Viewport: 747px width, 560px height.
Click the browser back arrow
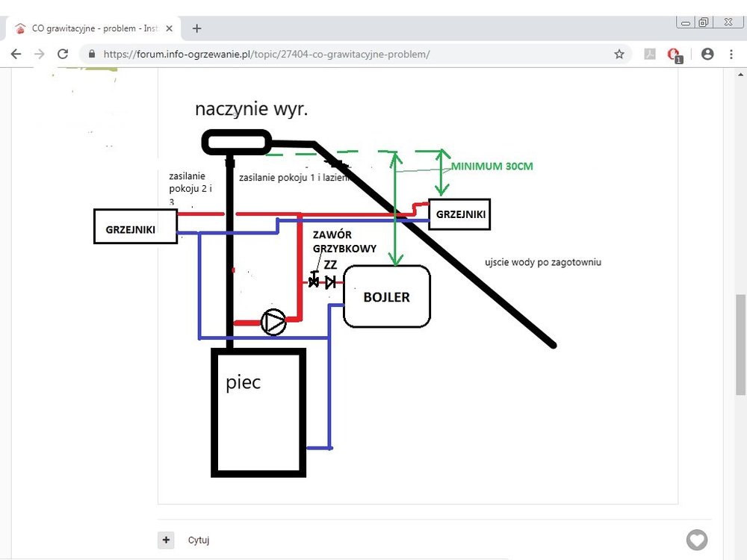click(16, 54)
